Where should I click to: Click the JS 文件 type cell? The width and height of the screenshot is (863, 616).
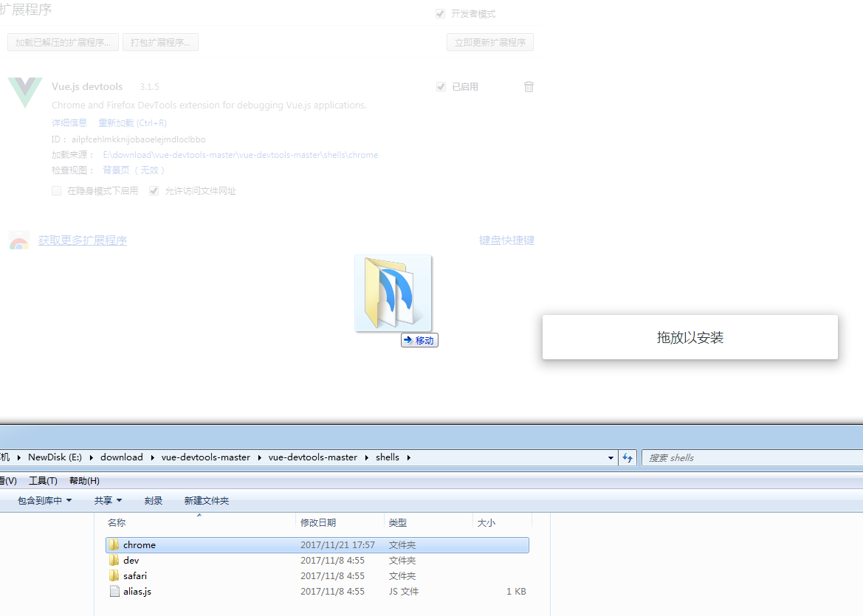[403, 592]
